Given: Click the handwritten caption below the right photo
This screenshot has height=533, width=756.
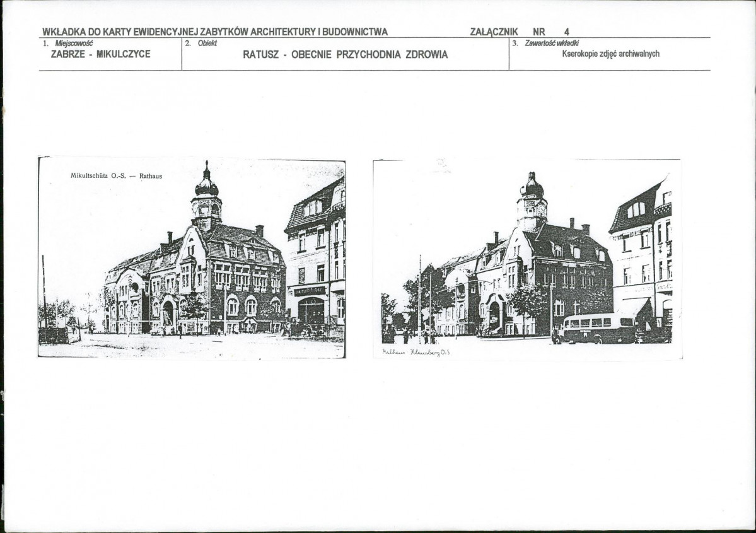Looking at the screenshot, I should pos(416,351).
